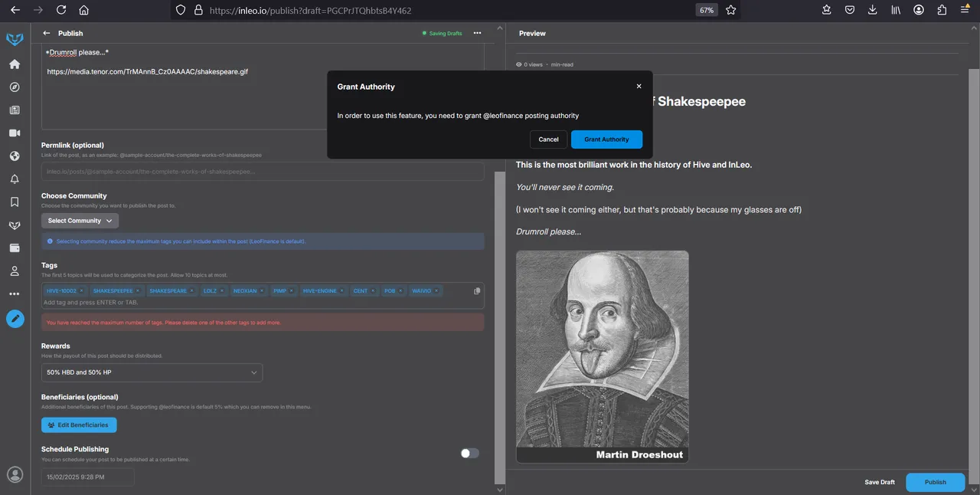
Task: Remove the PIMP tag
Action: pos(292,291)
